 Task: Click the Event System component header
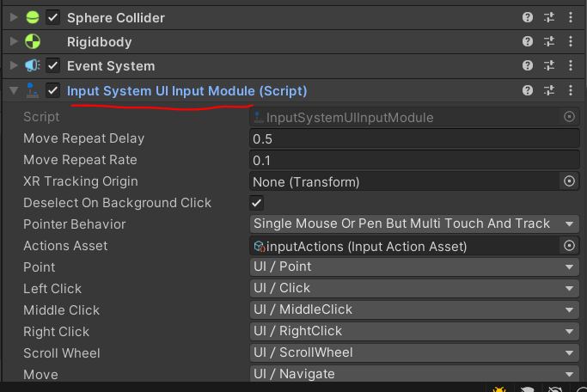[111, 66]
